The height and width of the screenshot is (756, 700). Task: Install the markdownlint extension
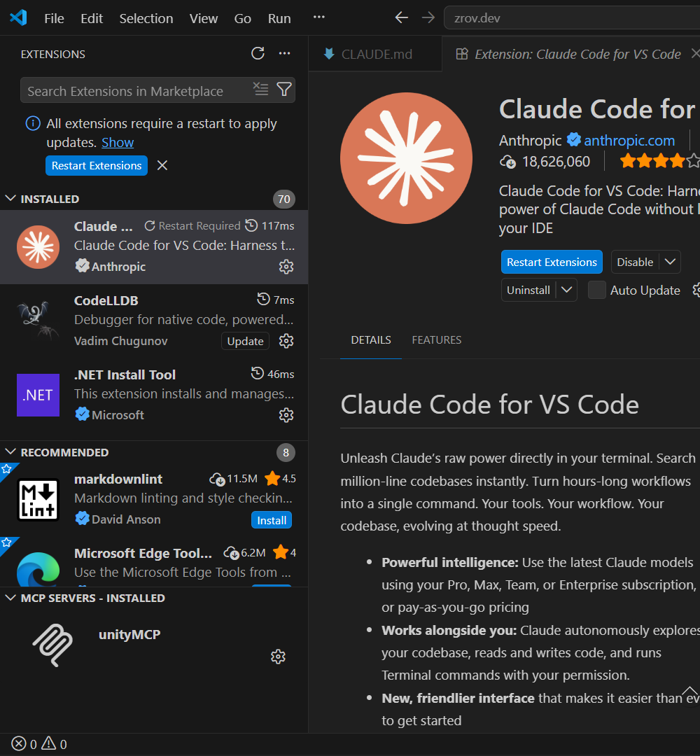[x=272, y=520]
